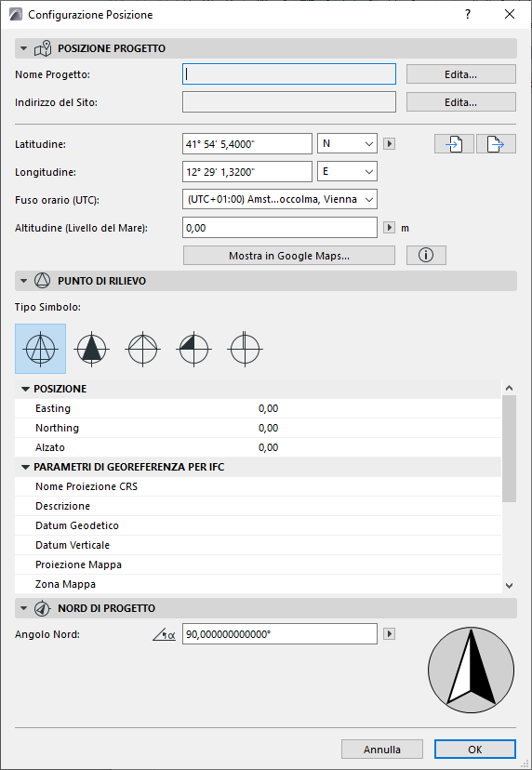Collapse PARAMETRI DI GEOREFERENZA PER IFC group
Viewport: 532px width, 770px height.
pos(25,467)
